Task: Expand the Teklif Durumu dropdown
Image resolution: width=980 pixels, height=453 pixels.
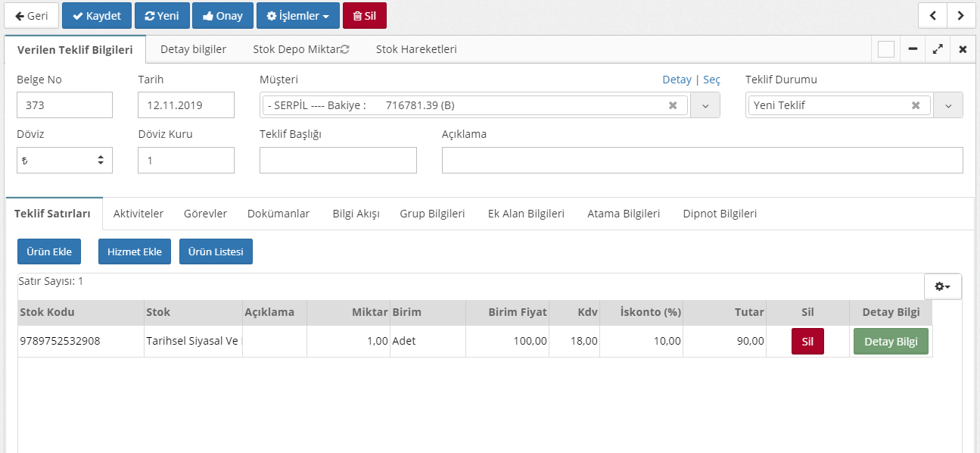Action: click(948, 105)
